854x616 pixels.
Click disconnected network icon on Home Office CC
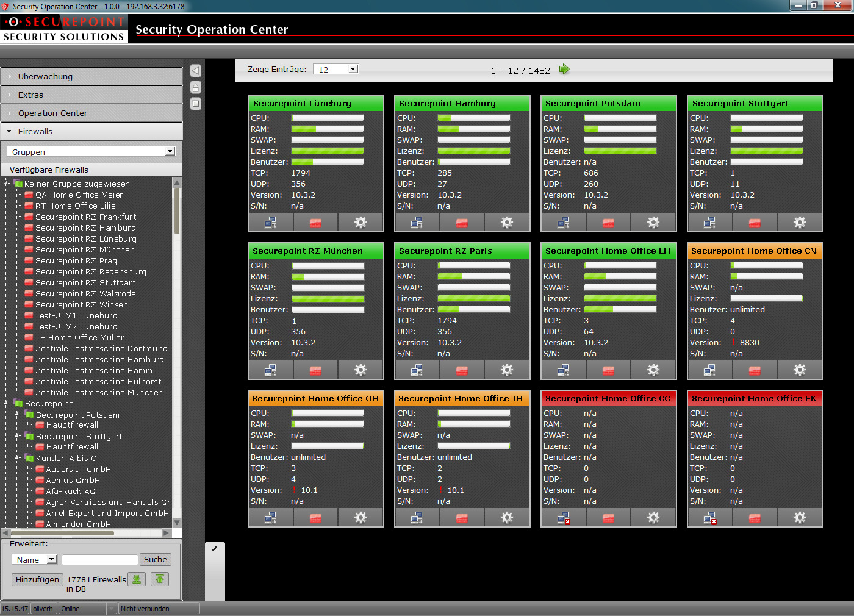tap(563, 518)
